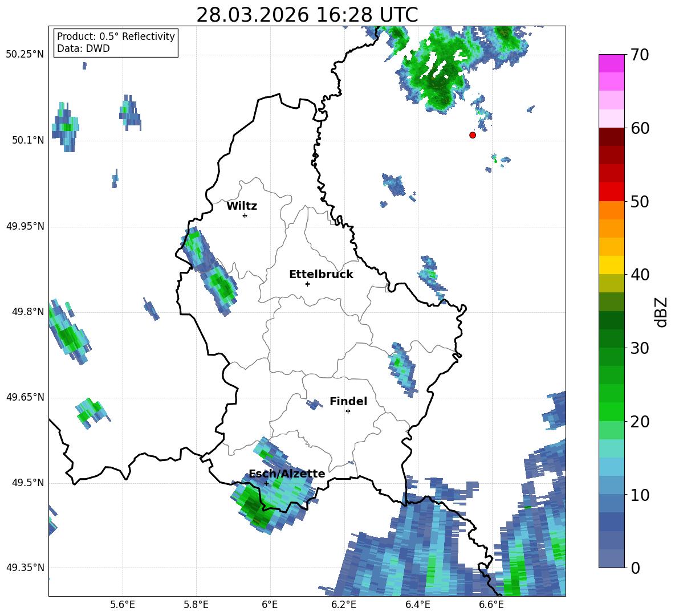Image resolution: width=675 pixels, height=616 pixels.
Task: Click the Esch/Alzette station cross marker
Action: (266, 483)
